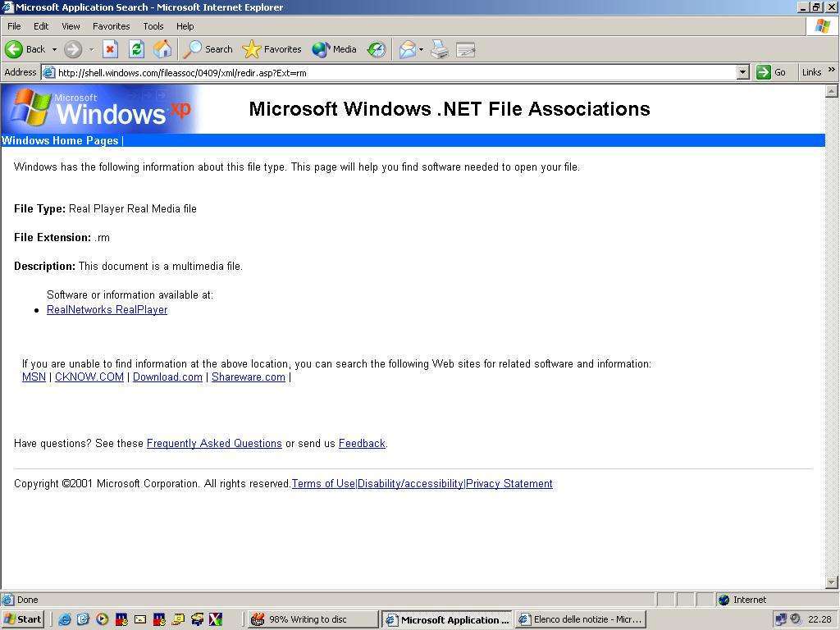Launch Internet Explorer from Quick Launch
Image resolution: width=840 pixels, height=630 pixels.
(65, 619)
